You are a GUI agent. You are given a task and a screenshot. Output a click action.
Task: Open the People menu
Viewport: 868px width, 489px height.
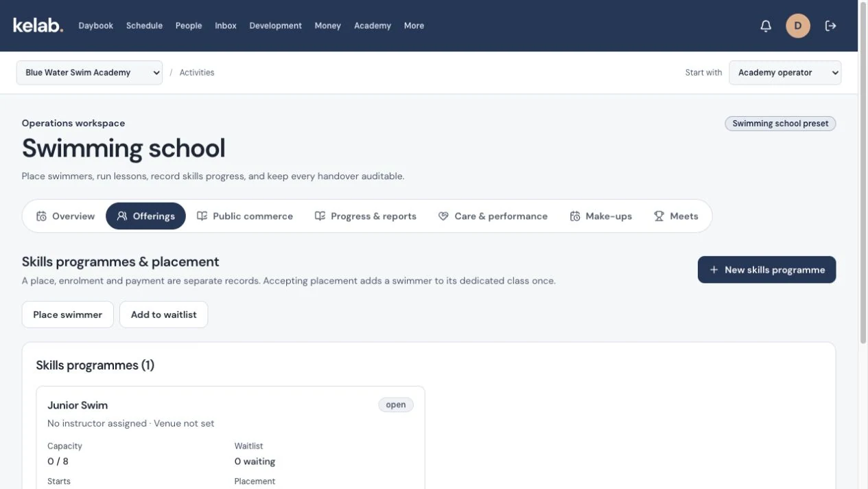coord(189,26)
